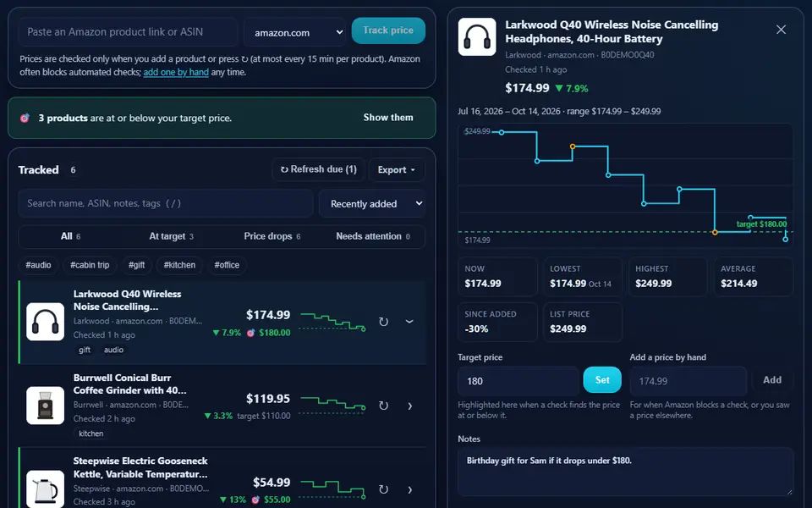Collapse the Larkwood Q40 row chevron

pos(409,322)
